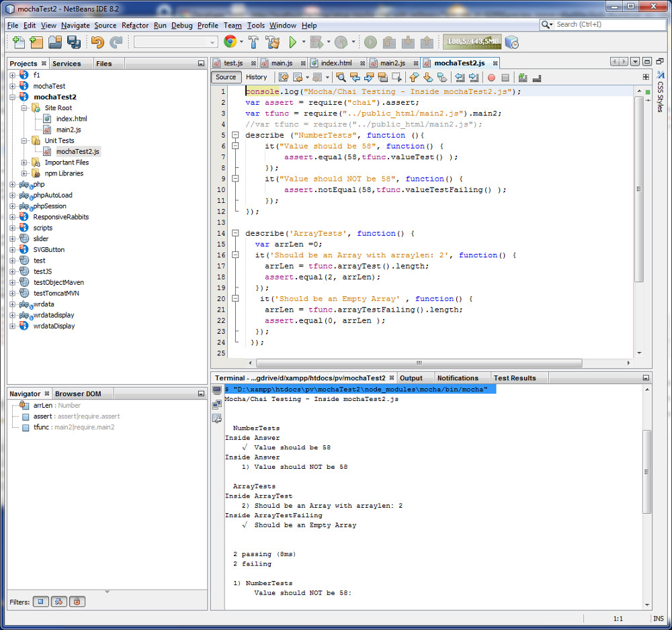672x630 pixels.
Task: Switch to the Test Results tab
Action: tap(515, 378)
